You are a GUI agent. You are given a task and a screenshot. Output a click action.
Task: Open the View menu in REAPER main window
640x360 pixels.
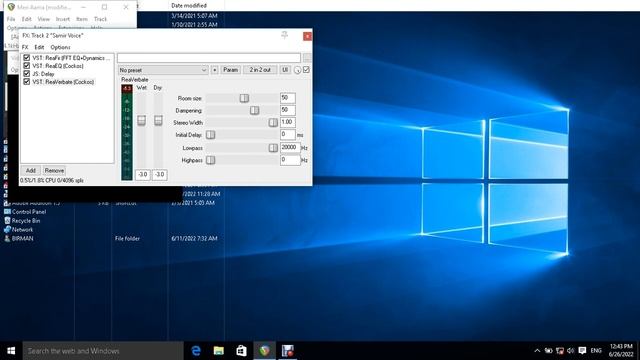(x=44, y=19)
